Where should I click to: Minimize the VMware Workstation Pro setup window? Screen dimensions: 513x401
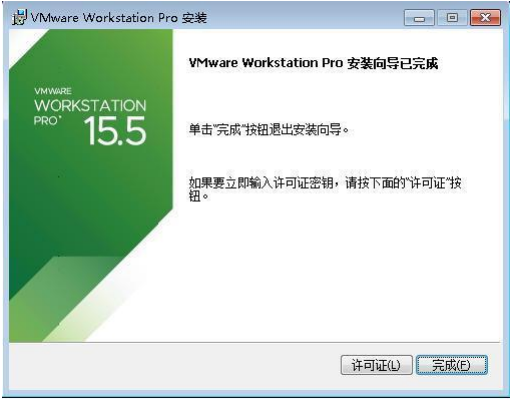419,17
